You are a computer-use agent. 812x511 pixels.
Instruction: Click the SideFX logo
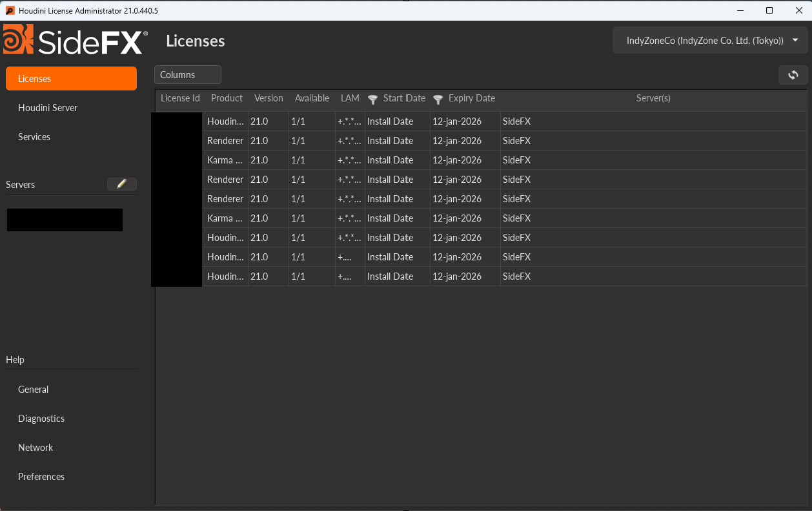point(75,41)
